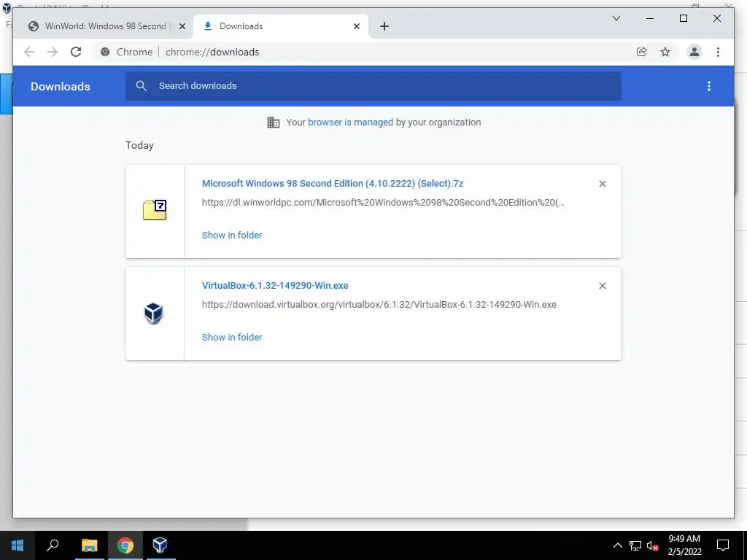
Task: Open the Chrome profile avatar menu
Action: coord(694,52)
